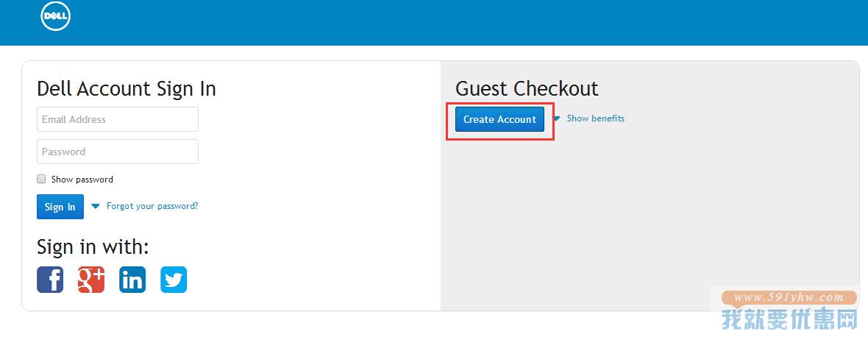
Task: Open the Show benefits link
Action: point(596,118)
